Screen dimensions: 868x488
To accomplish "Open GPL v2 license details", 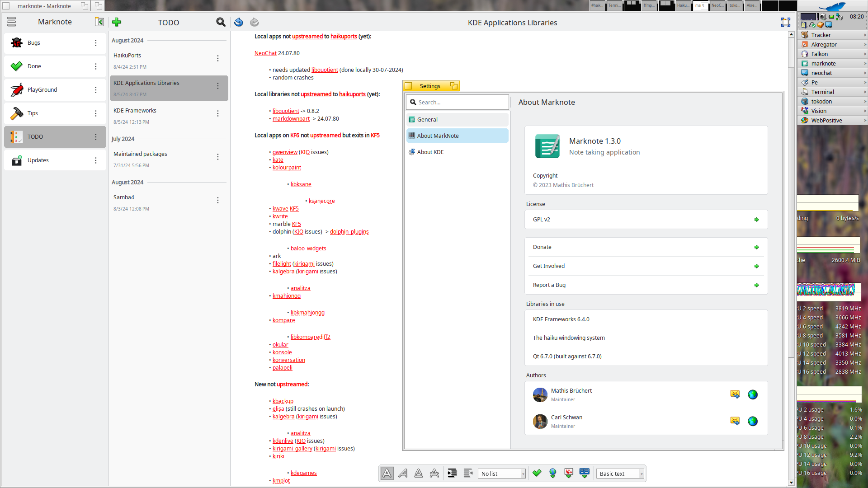I will 646,219.
